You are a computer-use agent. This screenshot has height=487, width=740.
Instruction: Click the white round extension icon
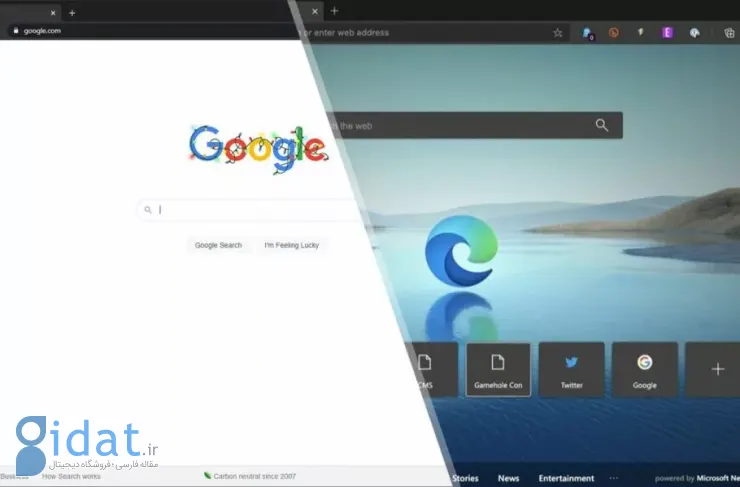click(694, 33)
